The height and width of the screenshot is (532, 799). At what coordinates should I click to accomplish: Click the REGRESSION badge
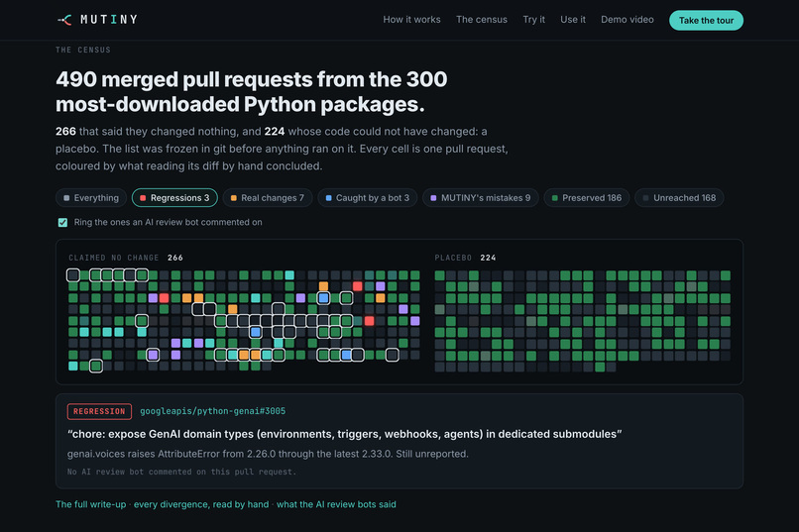[99, 411]
